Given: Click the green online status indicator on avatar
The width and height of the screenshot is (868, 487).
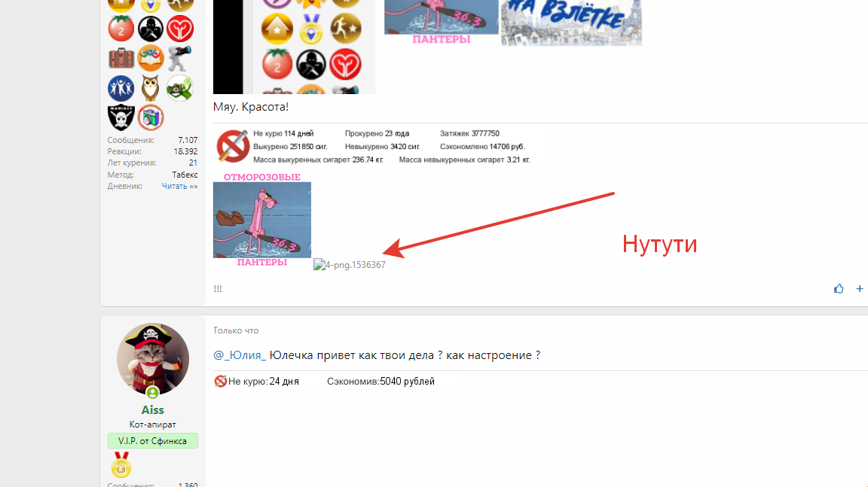Looking at the screenshot, I should (x=152, y=392).
